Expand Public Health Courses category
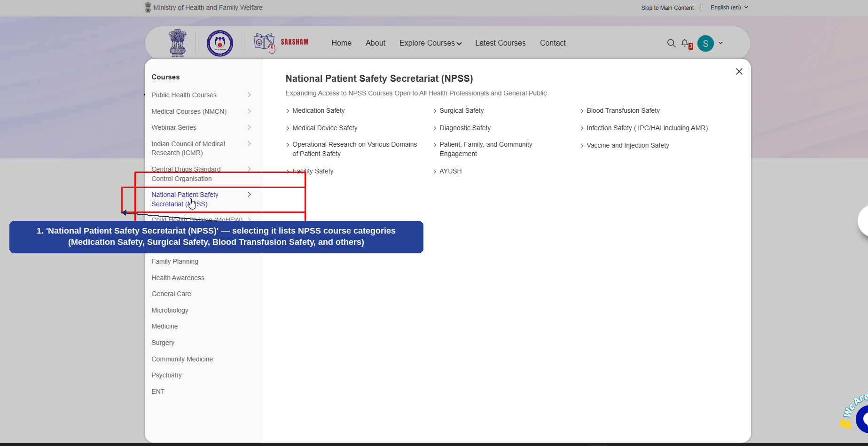 click(x=201, y=95)
